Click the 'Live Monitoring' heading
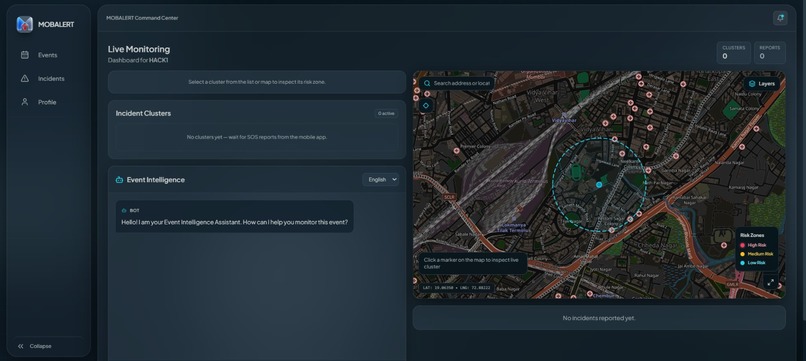 [x=139, y=49]
